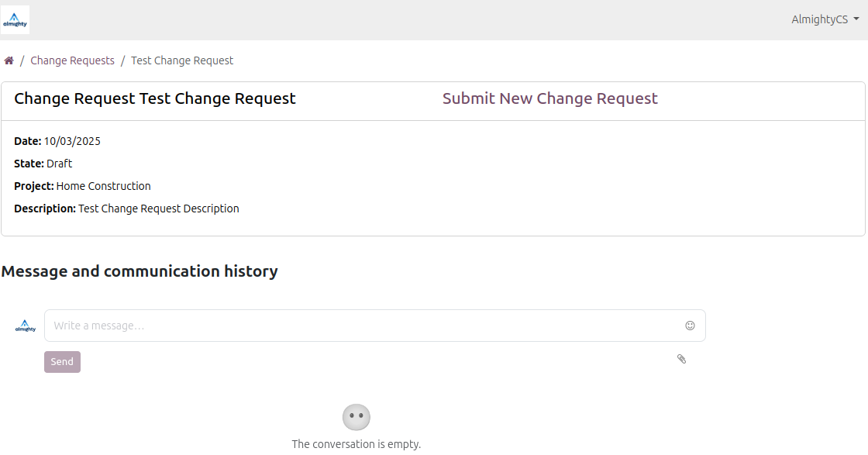The width and height of the screenshot is (868, 455).
Task: Navigate to Change Requests breadcrumb
Action: pos(72,60)
